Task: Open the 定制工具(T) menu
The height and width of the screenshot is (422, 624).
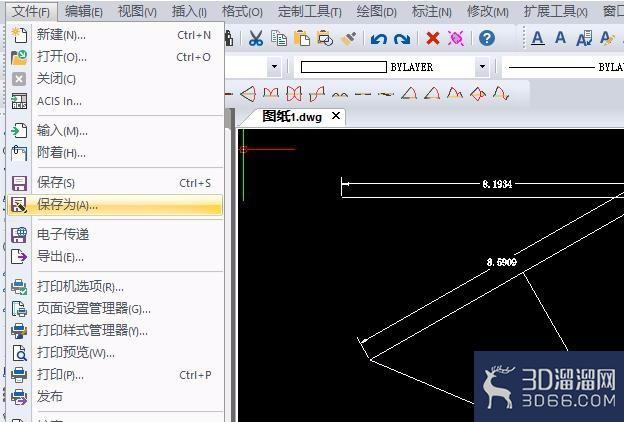Action: pyautogui.click(x=310, y=11)
